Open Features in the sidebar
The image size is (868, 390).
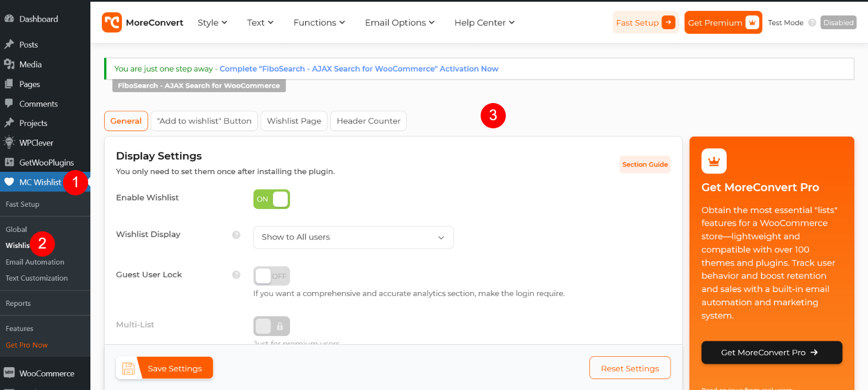coord(19,328)
